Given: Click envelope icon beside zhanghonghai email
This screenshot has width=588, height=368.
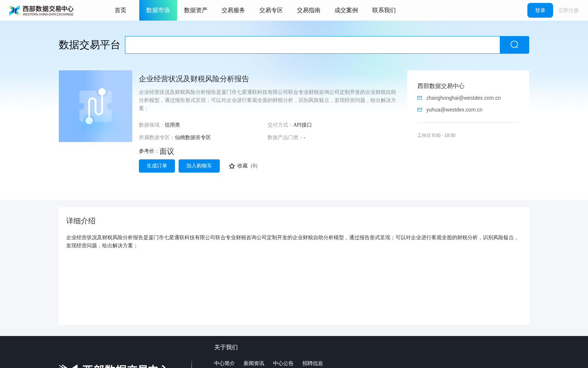Looking at the screenshot, I should [420, 98].
